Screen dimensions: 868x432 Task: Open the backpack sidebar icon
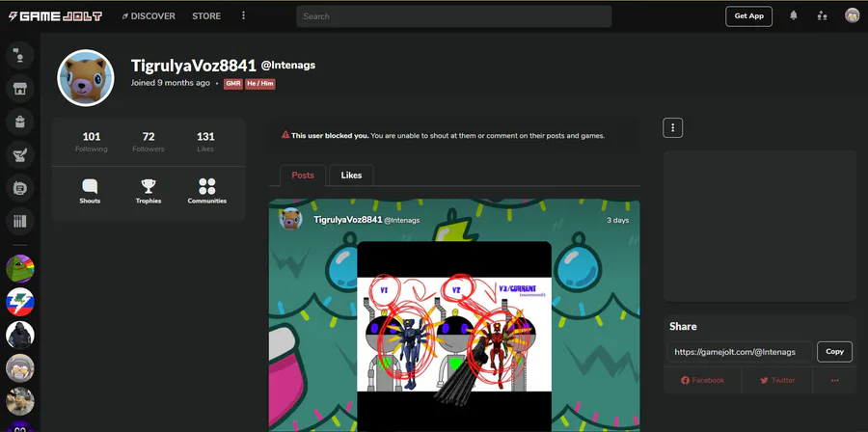pos(20,121)
